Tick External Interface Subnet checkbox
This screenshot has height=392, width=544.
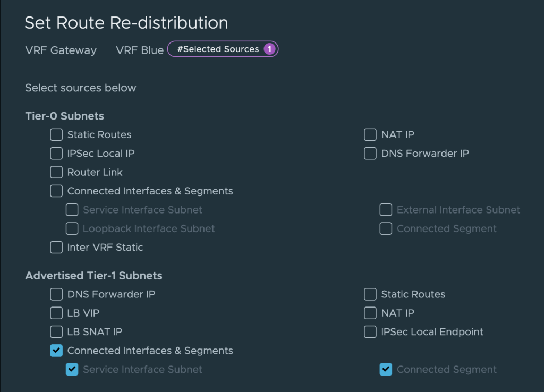(386, 210)
